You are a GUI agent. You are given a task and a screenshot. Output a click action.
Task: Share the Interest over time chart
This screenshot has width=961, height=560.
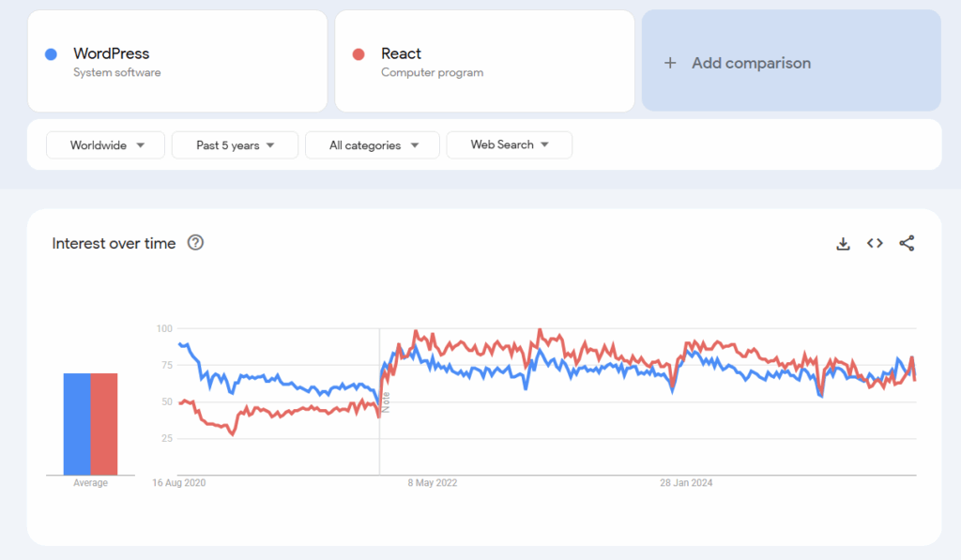[908, 243]
